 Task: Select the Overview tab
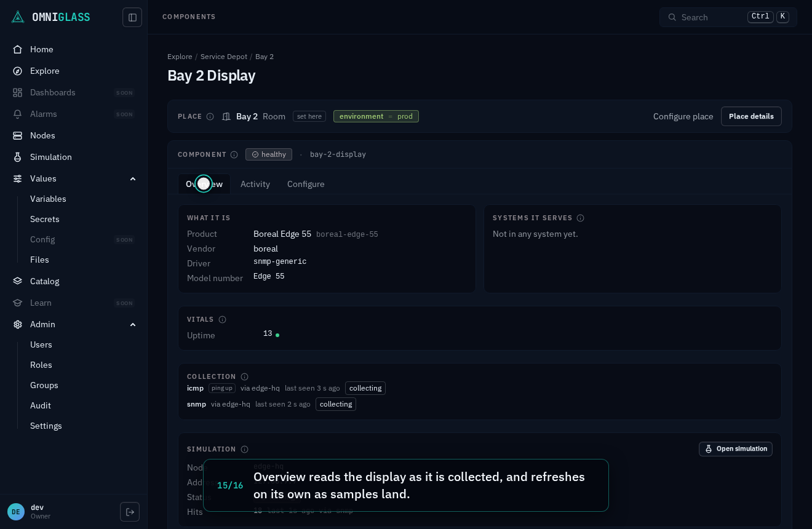(204, 184)
